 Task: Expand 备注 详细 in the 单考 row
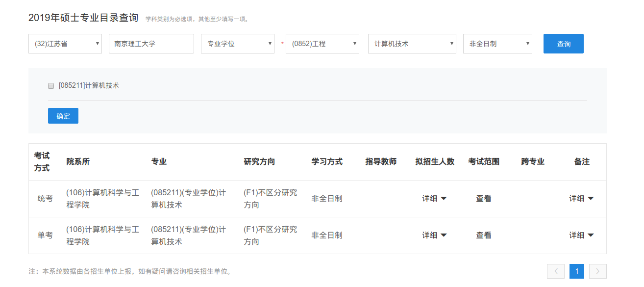click(x=581, y=235)
